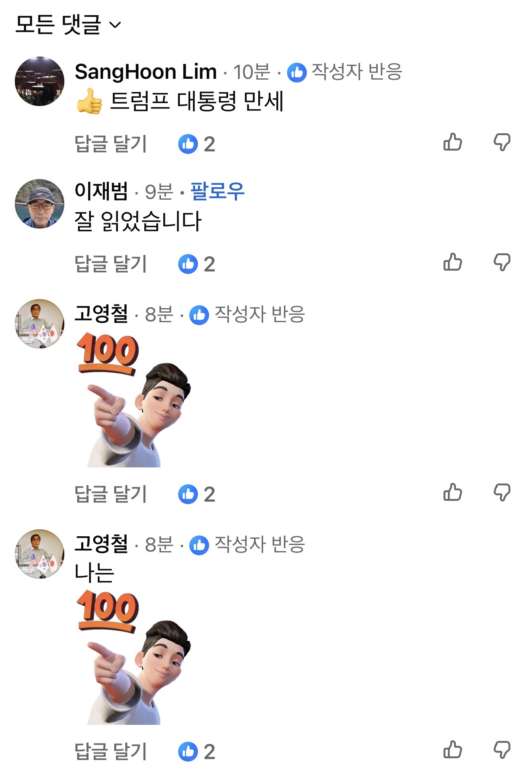View reactions count on 이재범's comment
This screenshot has width=532, height=783.
tap(197, 264)
